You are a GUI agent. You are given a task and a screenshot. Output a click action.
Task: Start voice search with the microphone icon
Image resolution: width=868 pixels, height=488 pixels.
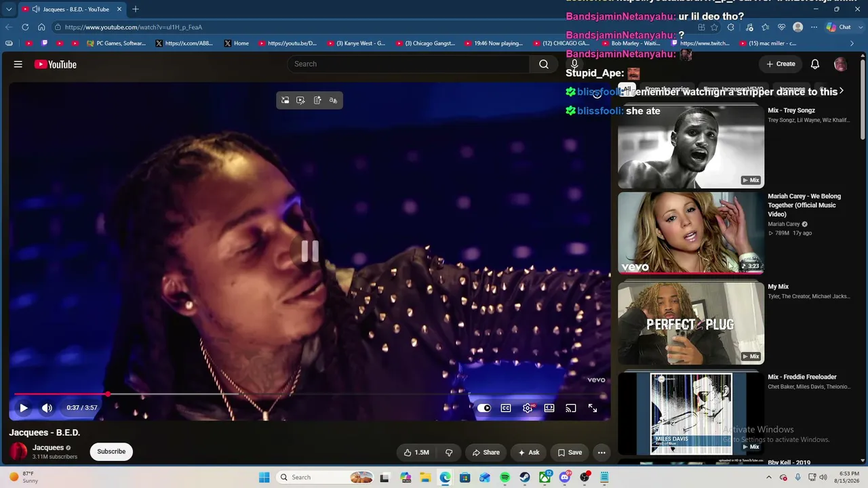point(574,64)
